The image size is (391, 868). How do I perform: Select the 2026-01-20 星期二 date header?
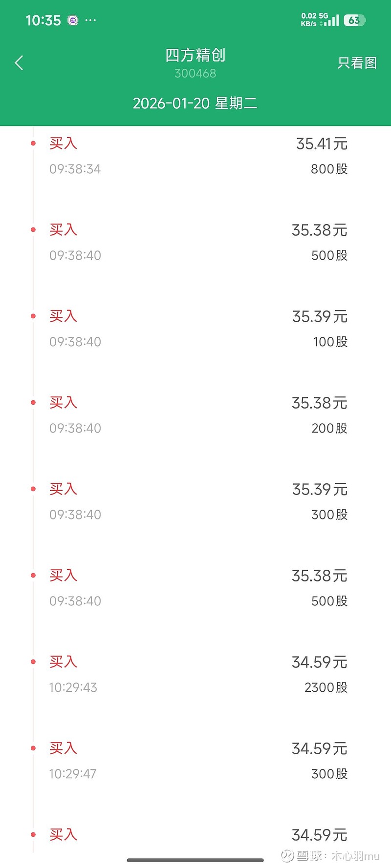(195, 103)
